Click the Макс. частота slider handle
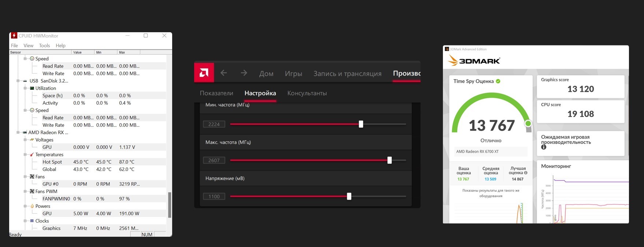644x247 pixels. pos(389,160)
